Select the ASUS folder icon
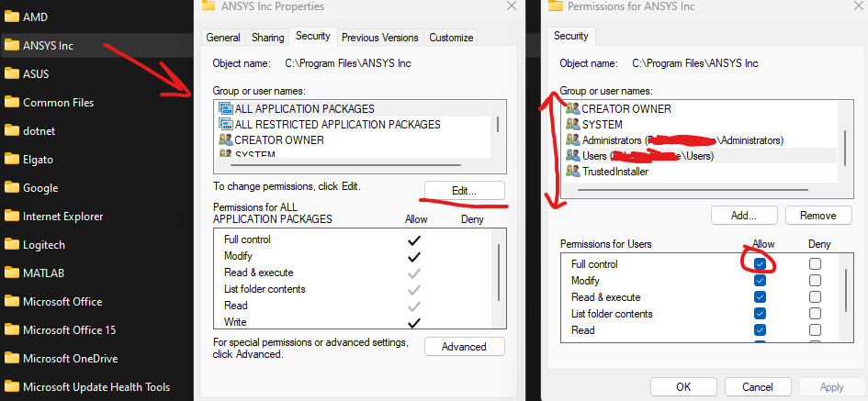 [11, 73]
